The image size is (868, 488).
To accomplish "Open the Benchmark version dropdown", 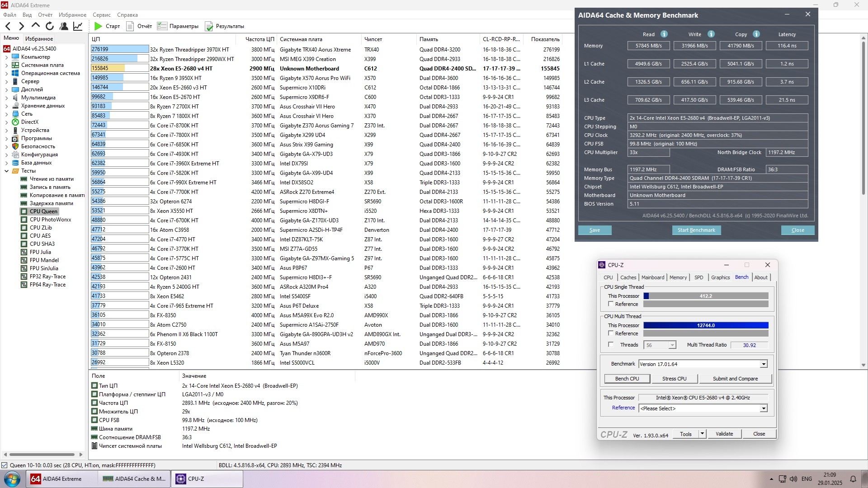I will [764, 364].
